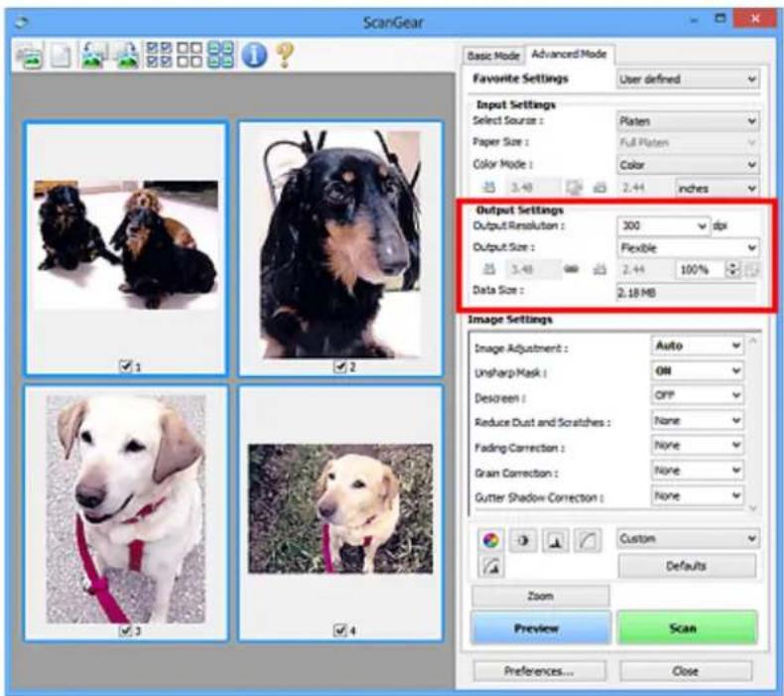The width and height of the screenshot is (784, 696).
Task: Toggle the checkbox for image 2
Action: tap(339, 366)
